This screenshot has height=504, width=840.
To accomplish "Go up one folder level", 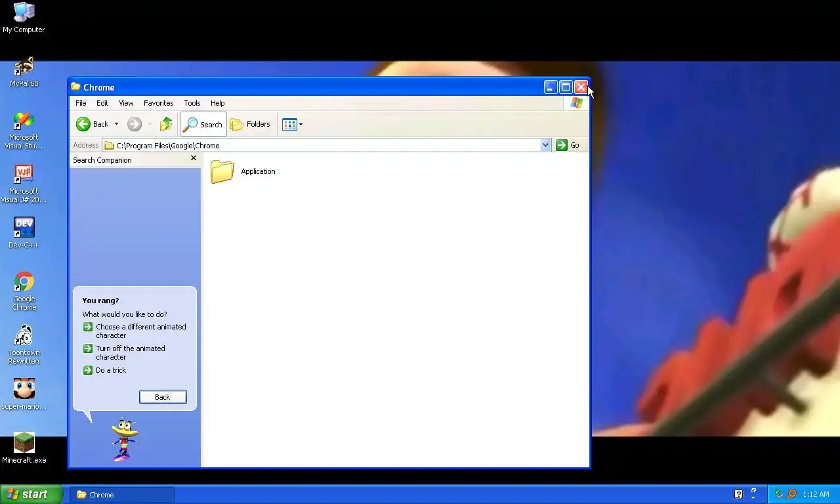I will [166, 124].
